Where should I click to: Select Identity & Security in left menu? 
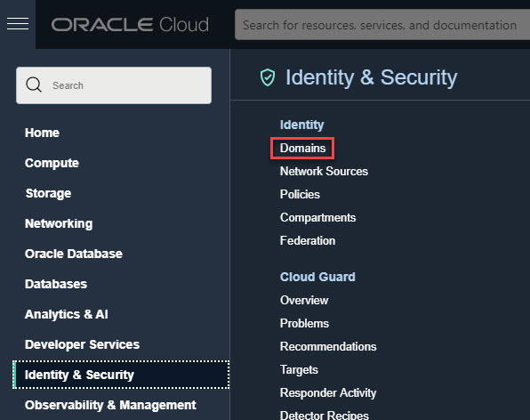pos(121,375)
